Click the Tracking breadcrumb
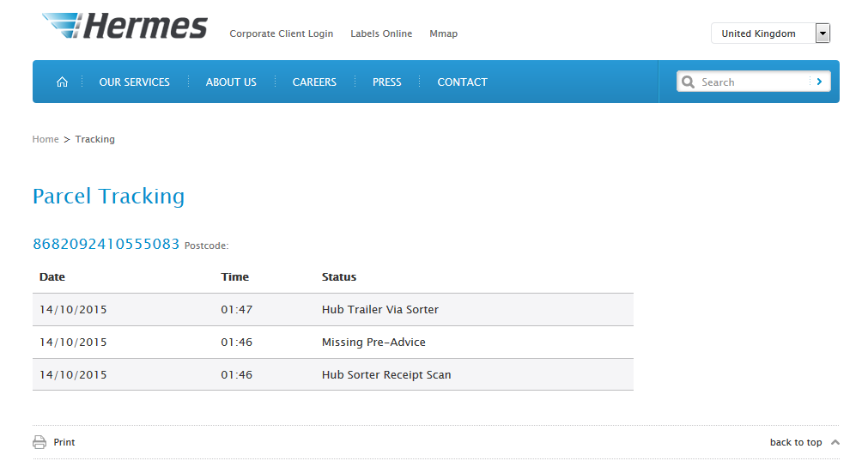868x461 pixels. (95, 139)
